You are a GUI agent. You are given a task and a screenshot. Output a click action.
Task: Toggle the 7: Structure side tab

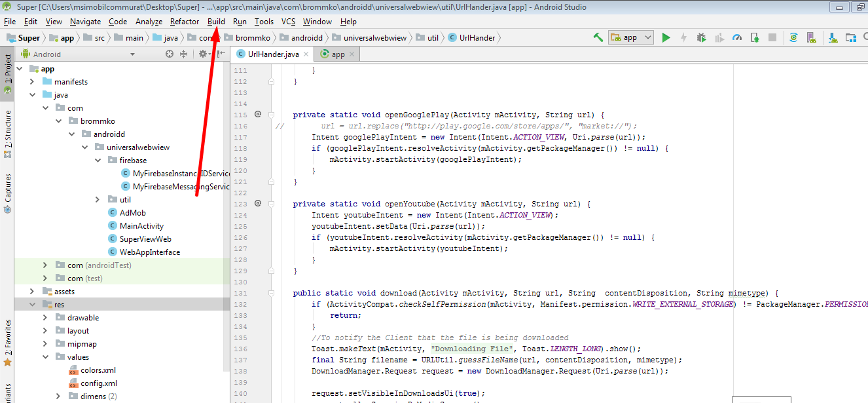[x=7, y=135]
